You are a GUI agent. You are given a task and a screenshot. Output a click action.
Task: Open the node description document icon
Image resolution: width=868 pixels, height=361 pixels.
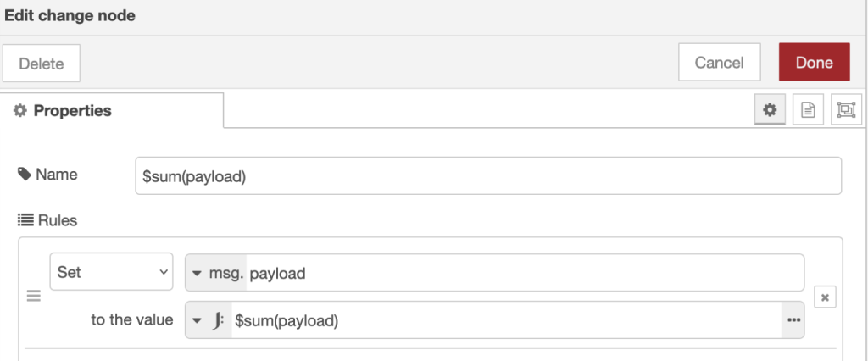tap(808, 109)
